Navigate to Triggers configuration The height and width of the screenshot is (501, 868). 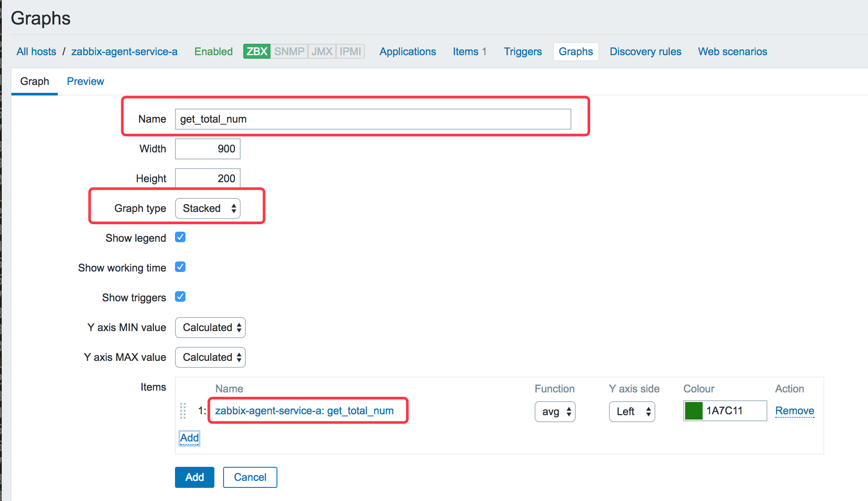click(521, 52)
